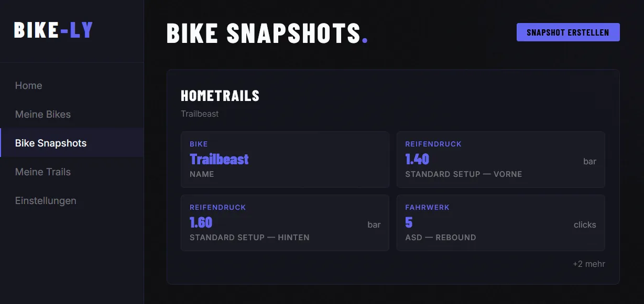Open Einstellungen from the sidebar
Screen dimensions: 644x304
[46, 200]
